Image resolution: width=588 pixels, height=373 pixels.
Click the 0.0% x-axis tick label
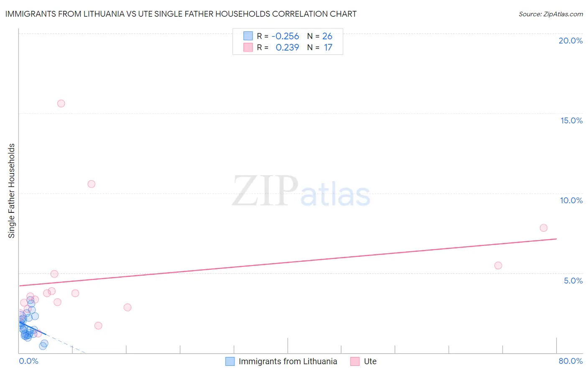(x=29, y=361)
